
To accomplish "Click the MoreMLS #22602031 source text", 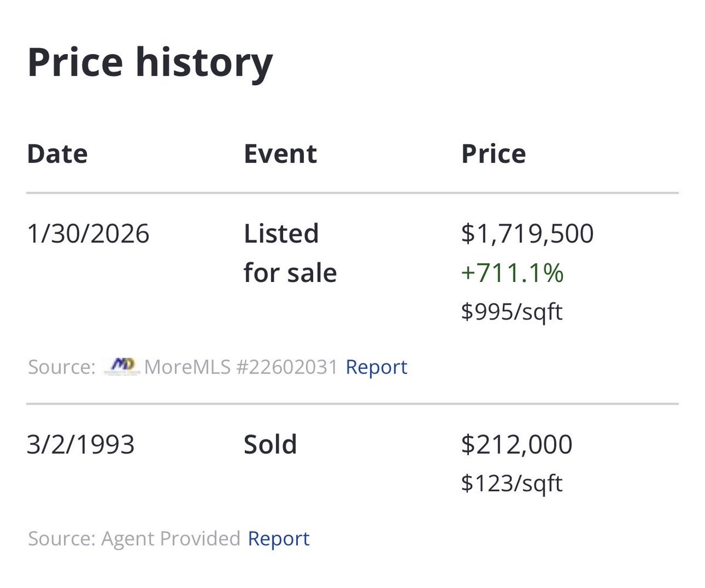I will (241, 367).
